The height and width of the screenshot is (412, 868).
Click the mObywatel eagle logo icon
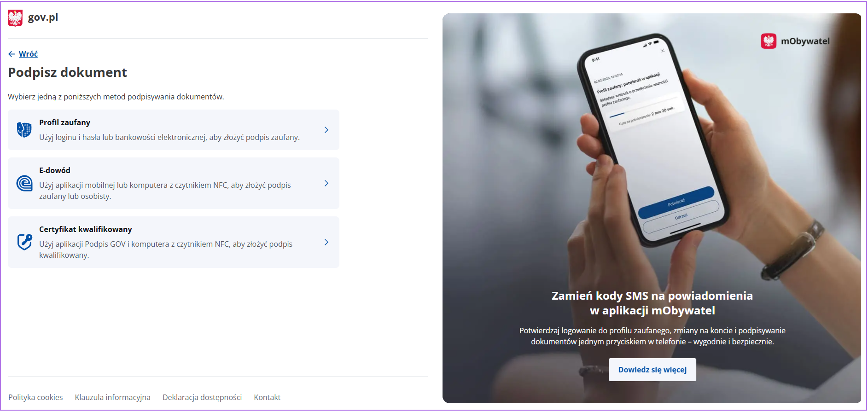769,41
